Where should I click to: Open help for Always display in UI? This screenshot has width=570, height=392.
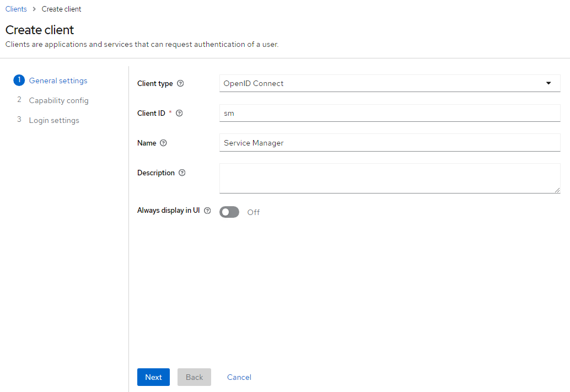pyautogui.click(x=207, y=210)
